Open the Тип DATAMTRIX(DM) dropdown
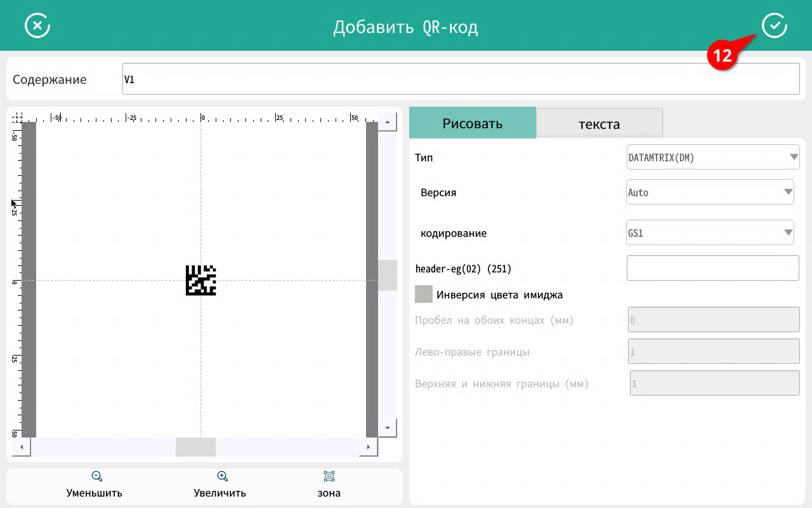Screen dimensions: 812x508 click(712, 157)
